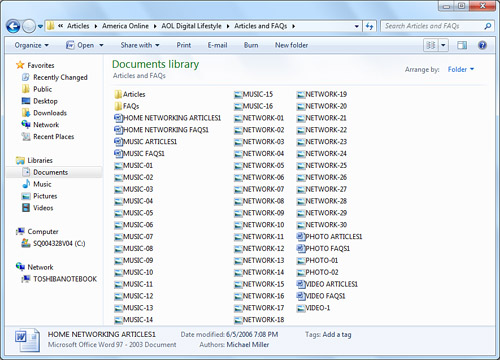Click the Add a tag field
The image size is (500, 360).
point(337,335)
